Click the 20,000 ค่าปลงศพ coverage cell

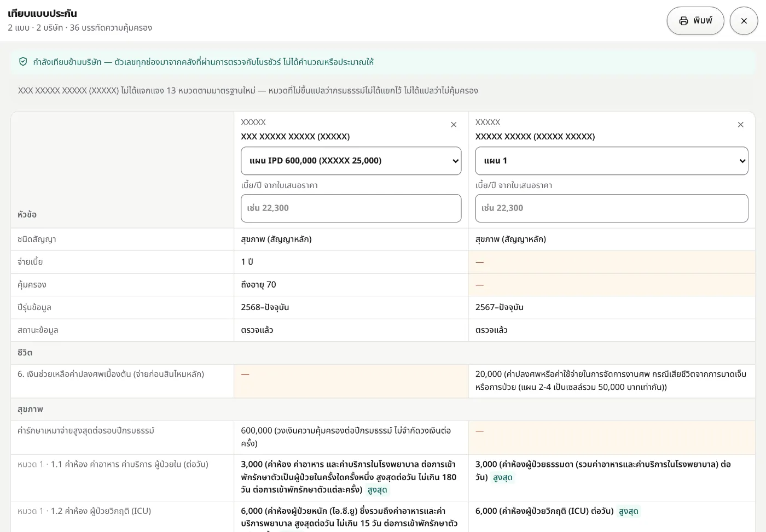612,381
